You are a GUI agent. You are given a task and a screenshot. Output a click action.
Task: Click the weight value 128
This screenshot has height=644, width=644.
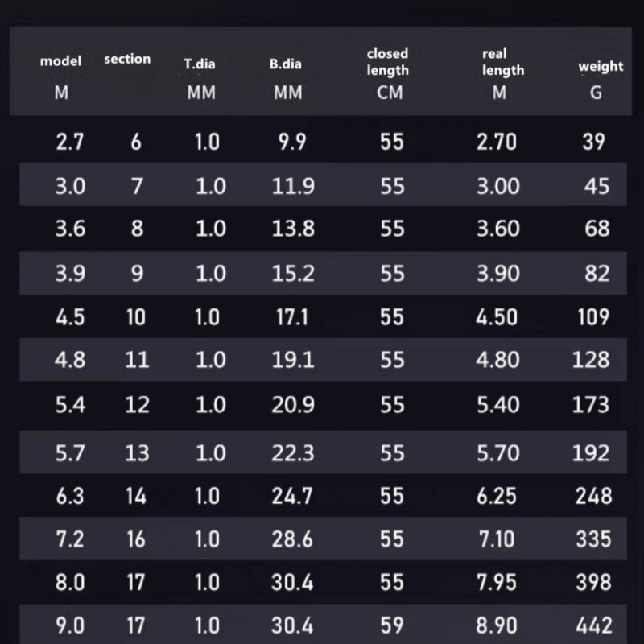[x=591, y=360]
